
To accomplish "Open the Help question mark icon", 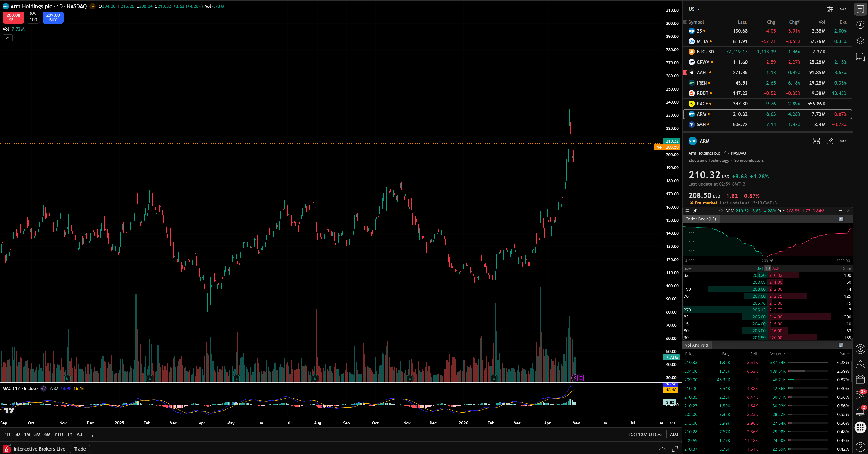I will (860, 447).
